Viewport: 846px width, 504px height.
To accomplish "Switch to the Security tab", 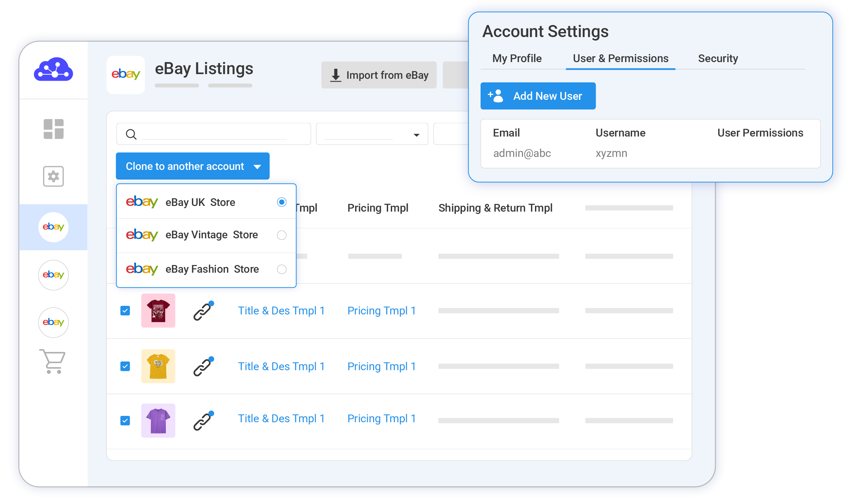I will click(x=718, y=58).
